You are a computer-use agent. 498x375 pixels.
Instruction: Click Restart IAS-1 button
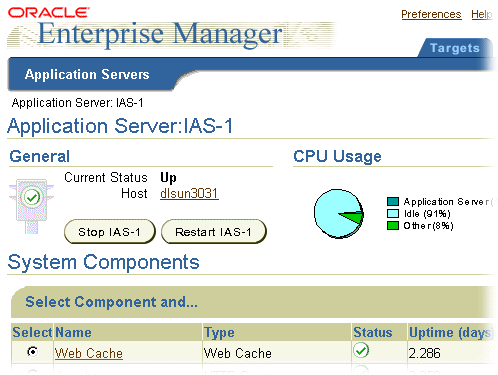(214, 232)
